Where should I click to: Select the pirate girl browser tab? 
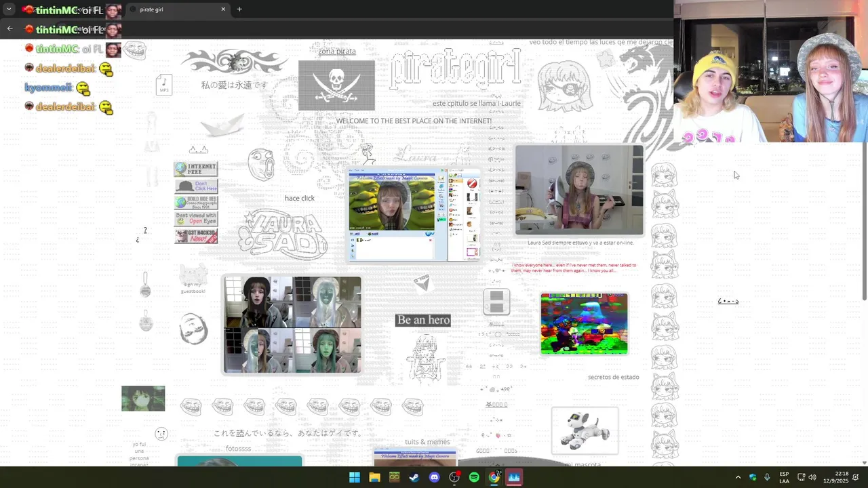(176, 9)
